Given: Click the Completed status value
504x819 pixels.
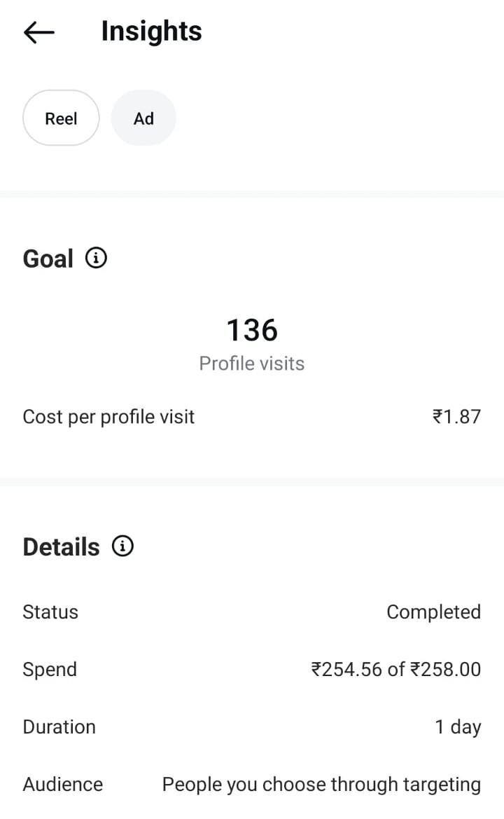Looking at the screenshot, I should pos(433,612).
